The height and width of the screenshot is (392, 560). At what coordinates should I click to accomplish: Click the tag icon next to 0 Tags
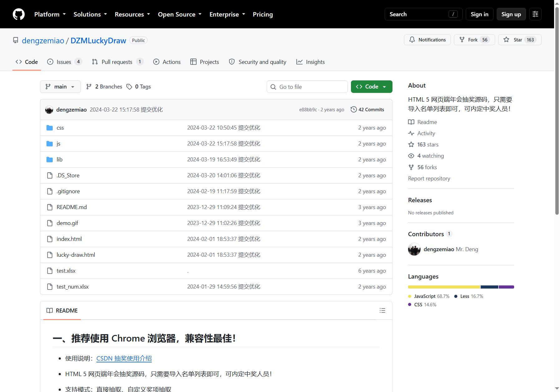coord(129,87)
